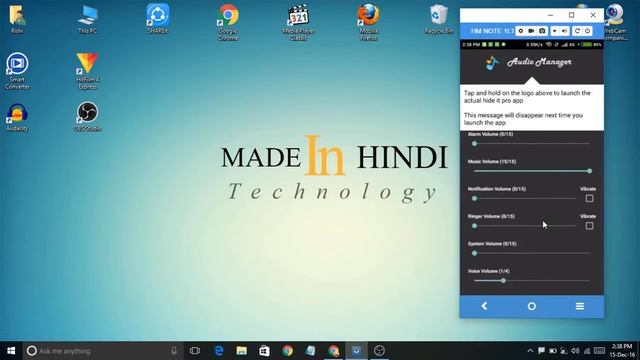Open the system tray volume icon
Screen dimensions: 640x360
point(575,351)
